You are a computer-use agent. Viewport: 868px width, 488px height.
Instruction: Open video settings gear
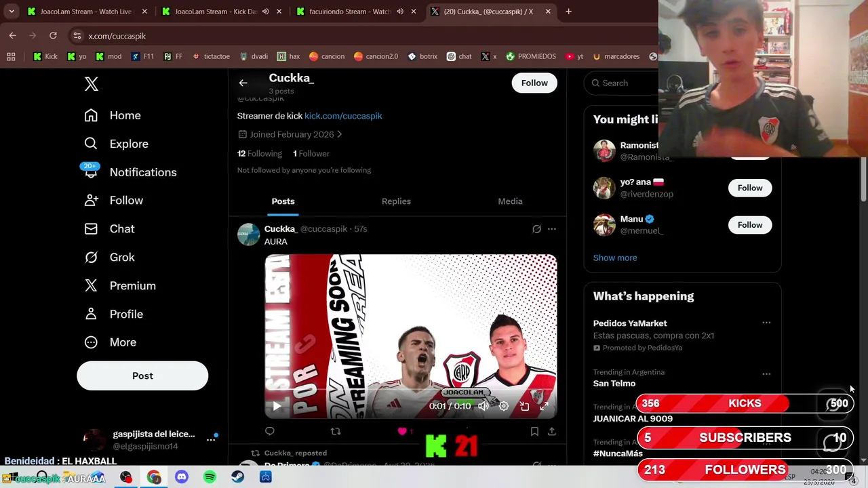click(504, 406)
